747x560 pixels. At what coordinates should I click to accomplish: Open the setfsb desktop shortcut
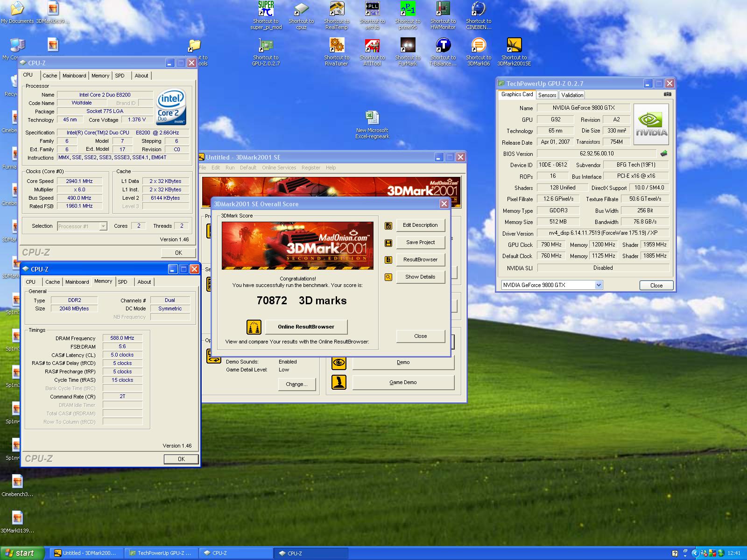click(x=372, y=15)
